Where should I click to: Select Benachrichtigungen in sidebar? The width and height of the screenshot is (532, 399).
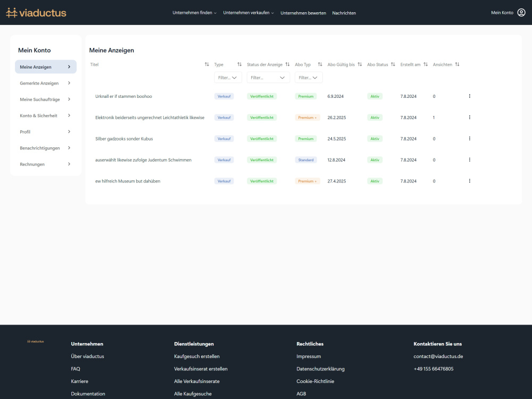coord(46,148)
